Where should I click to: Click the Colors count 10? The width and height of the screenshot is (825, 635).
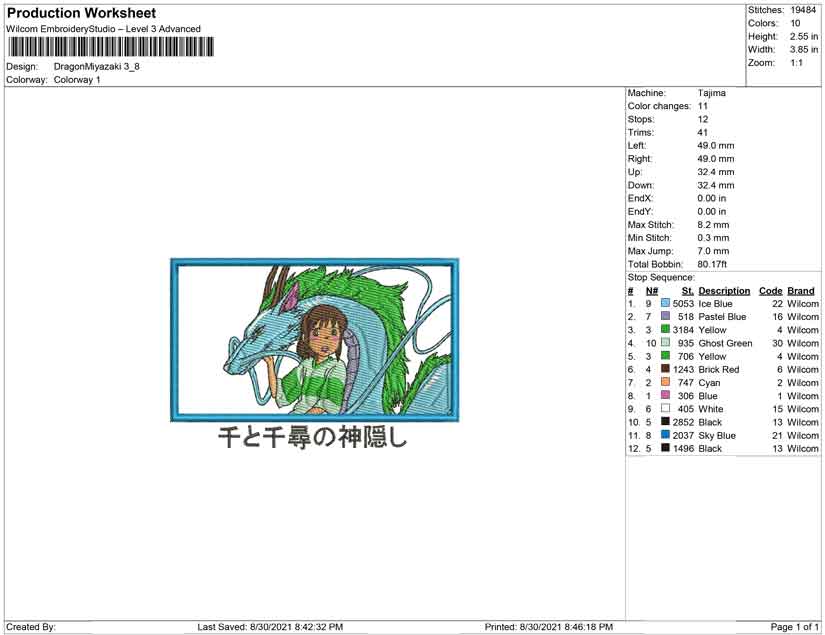point(795,23)
